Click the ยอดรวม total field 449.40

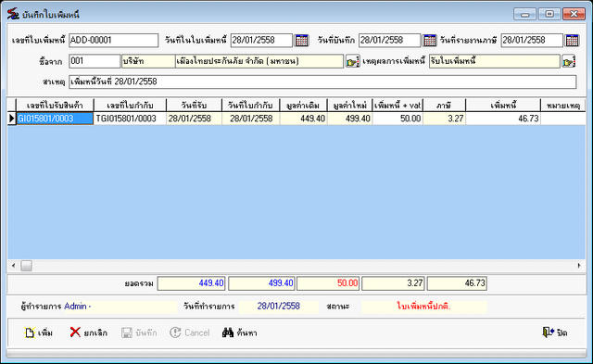pyautogui.click(x=192, y=283)
